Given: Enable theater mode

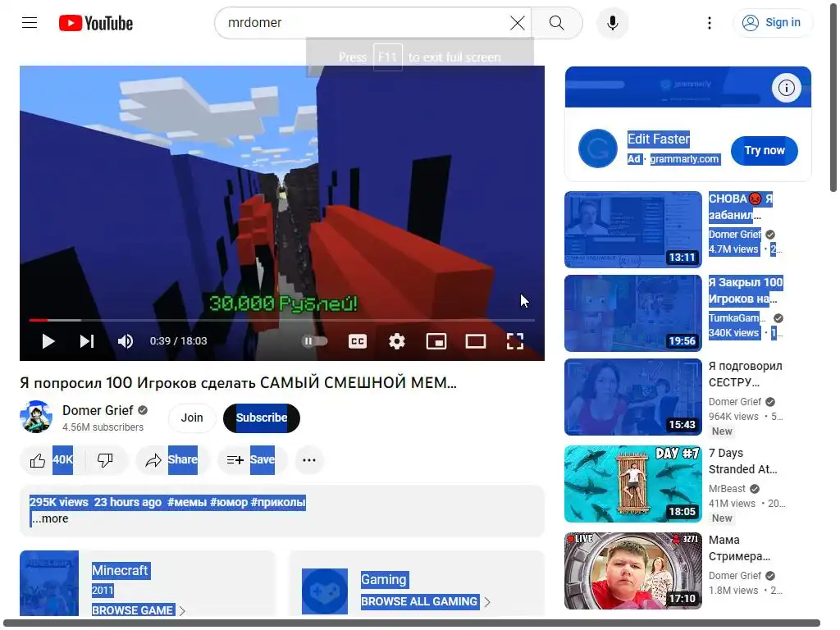Looking at the screenshot, I should [x=475, y=341].
